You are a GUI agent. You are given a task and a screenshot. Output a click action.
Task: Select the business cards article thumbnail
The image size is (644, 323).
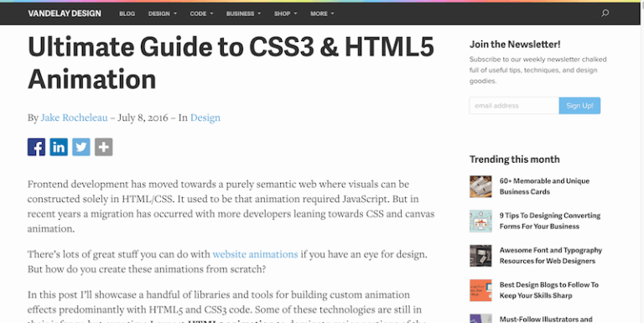[x=480, y=186]
